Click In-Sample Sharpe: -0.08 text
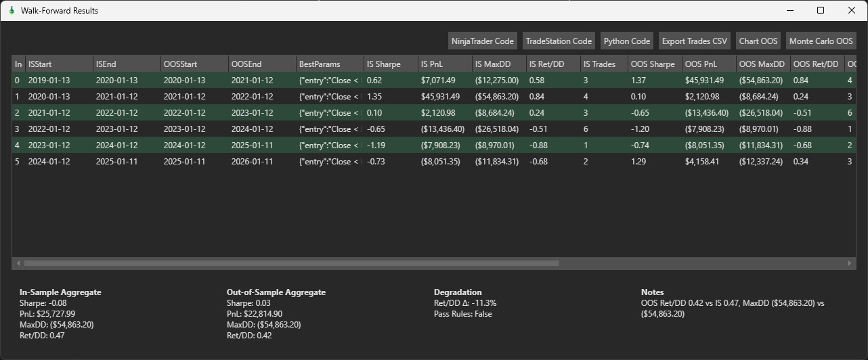Viewport: 868px width, 360px height. (x=43, y=303)
